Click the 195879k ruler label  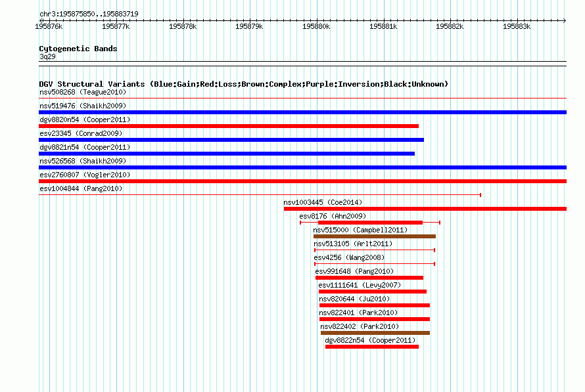(x=249, y=26)
